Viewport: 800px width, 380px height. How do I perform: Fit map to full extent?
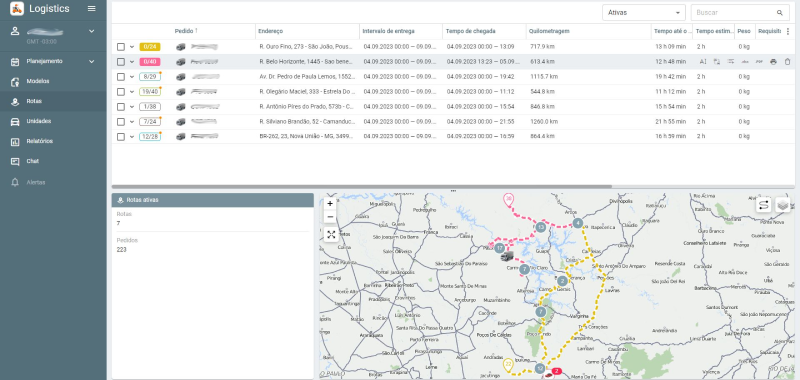click(331, 235)
